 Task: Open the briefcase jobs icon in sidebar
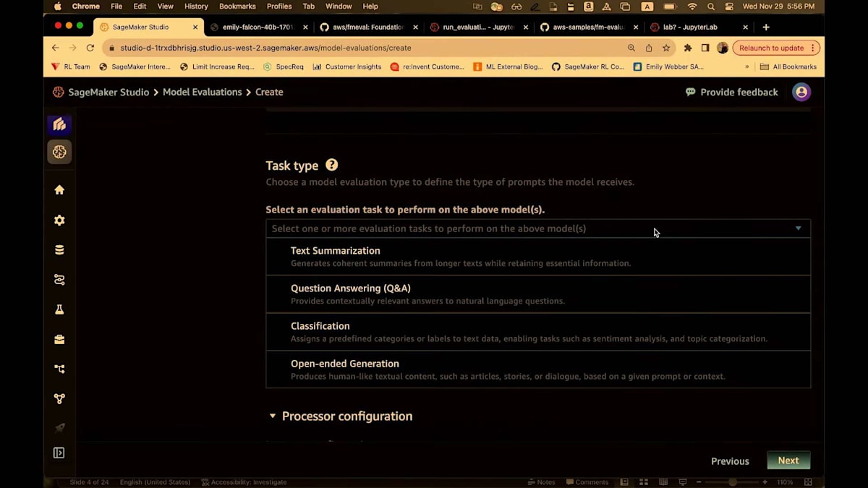pos(59,339)
